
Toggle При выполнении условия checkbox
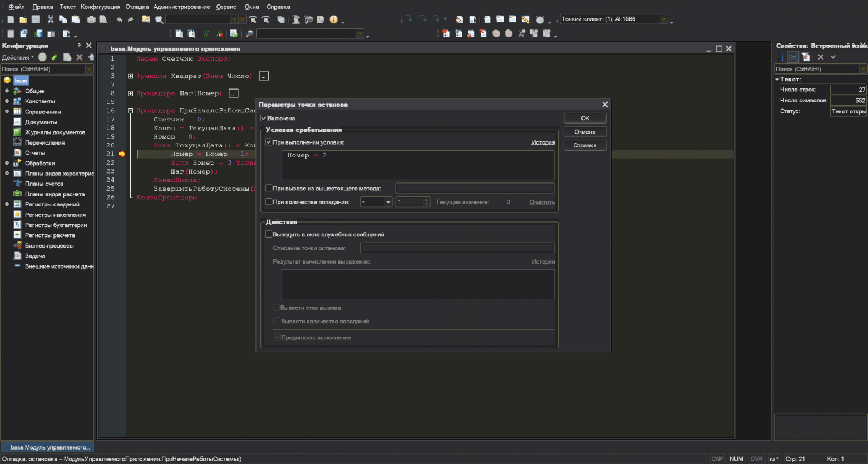pyautogui.click(x=269, y=142)
